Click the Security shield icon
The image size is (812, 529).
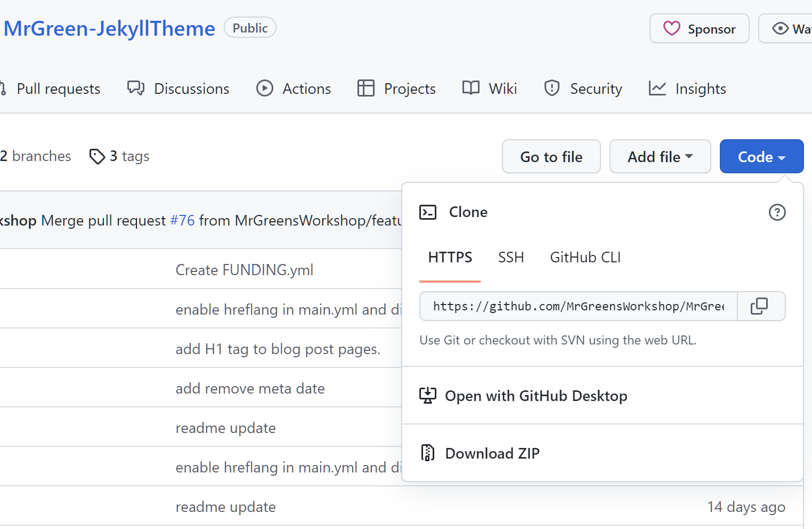(552, 88)
